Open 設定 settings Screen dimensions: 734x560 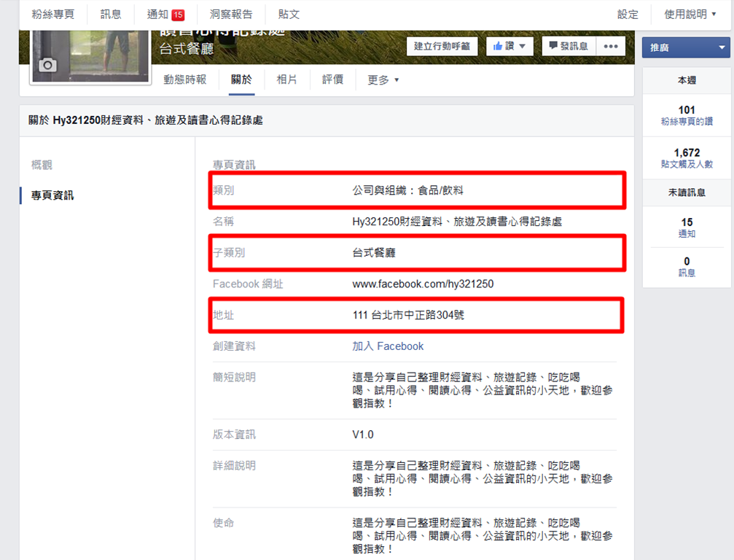tap(628, 15)
